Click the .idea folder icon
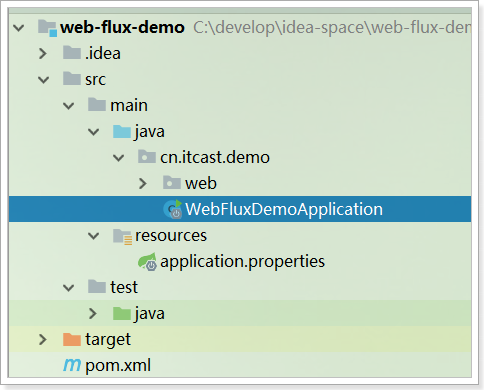Image resolution: width=484 pixels, height=390 pixels. tap(72, 52)
